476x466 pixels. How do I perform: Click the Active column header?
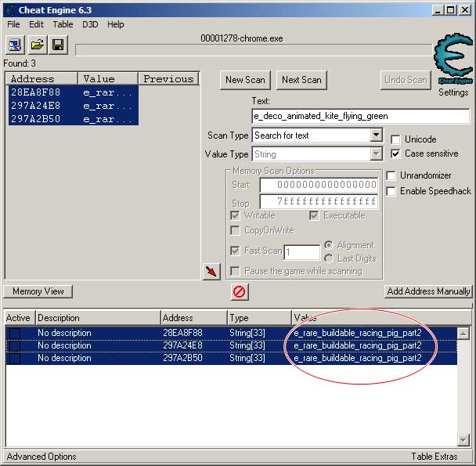point(20,318)
